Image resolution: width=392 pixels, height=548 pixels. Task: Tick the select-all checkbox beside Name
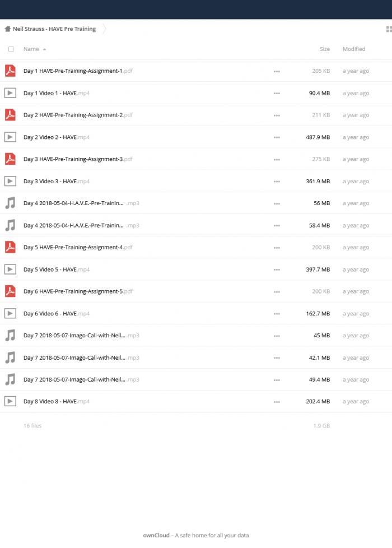(x=11, y=49)
